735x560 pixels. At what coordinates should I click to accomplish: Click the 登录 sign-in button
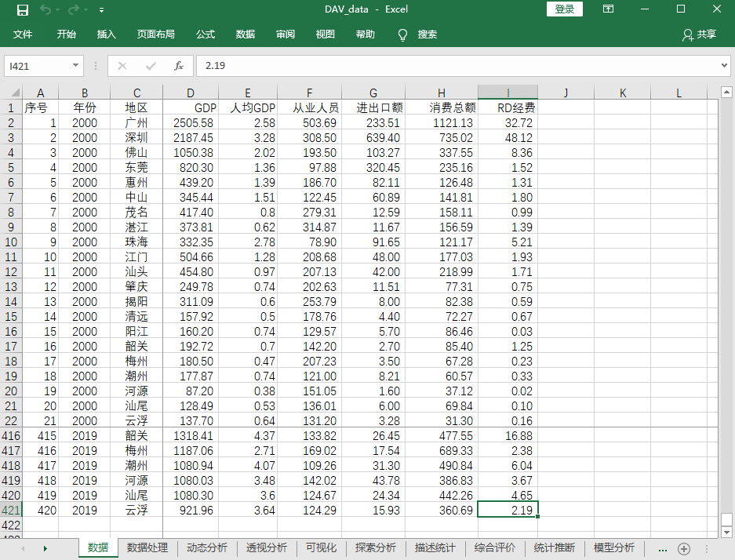point(564,9)
